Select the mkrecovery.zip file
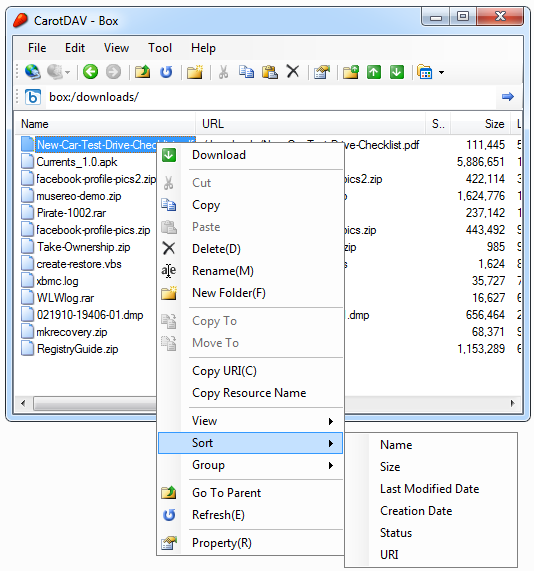The width and height of the screenshot is (534, 571). point(72,332)
